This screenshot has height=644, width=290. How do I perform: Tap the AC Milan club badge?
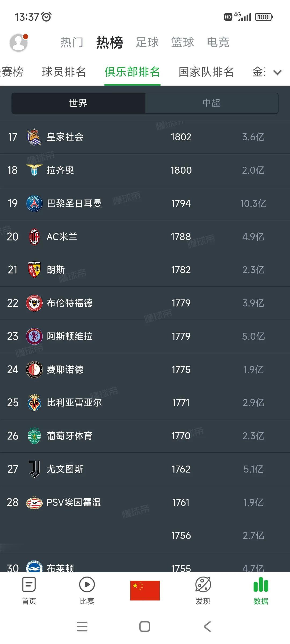coord(34,237)
